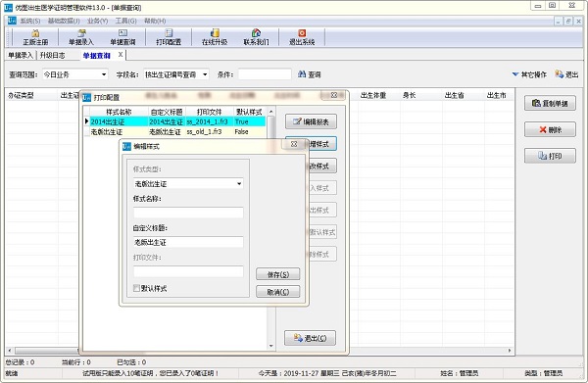Click the 出生省 column header
The width and height of the screenshot is (588, 383).
(x=454, y=96)
